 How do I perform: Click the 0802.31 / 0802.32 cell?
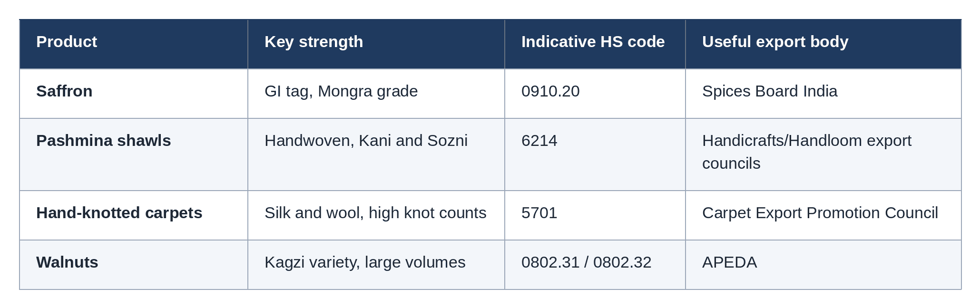tap(595, 265)
